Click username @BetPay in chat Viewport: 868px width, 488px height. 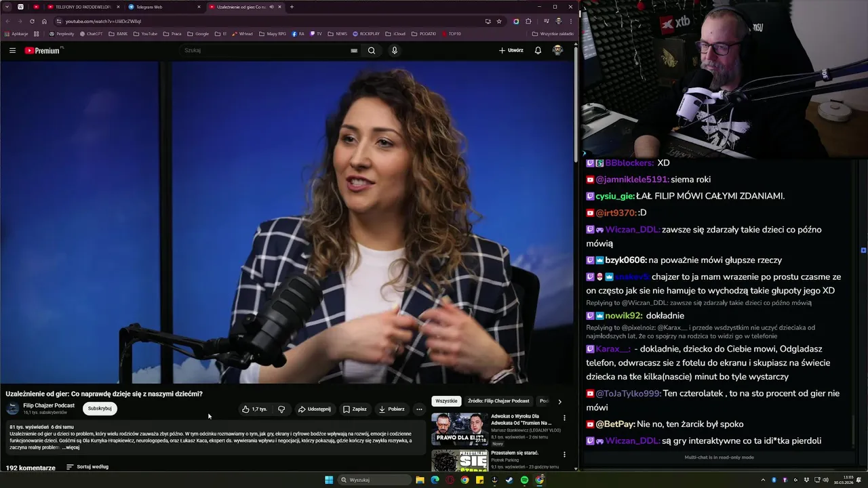616,424
